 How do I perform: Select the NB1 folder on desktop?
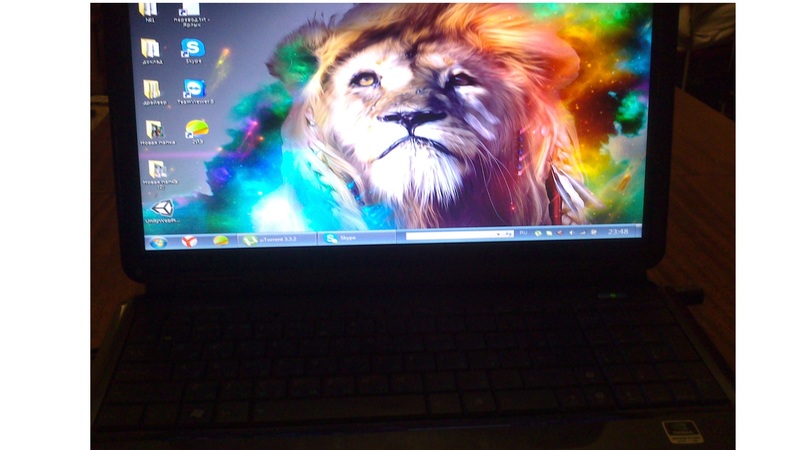(149, 12)
